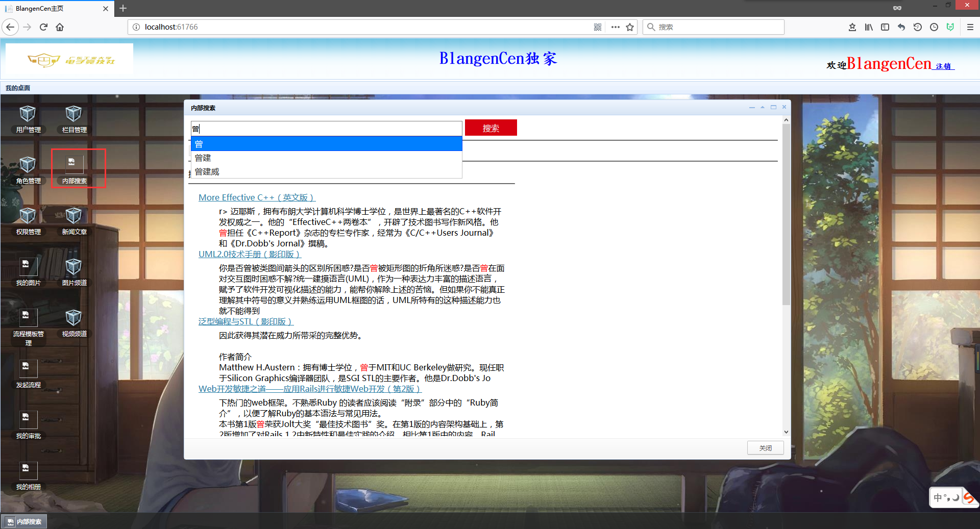Viewport: 980px width, 529px height.
Task: Select suggestion 曾 in dropdown list
Action: pos(326,144)
